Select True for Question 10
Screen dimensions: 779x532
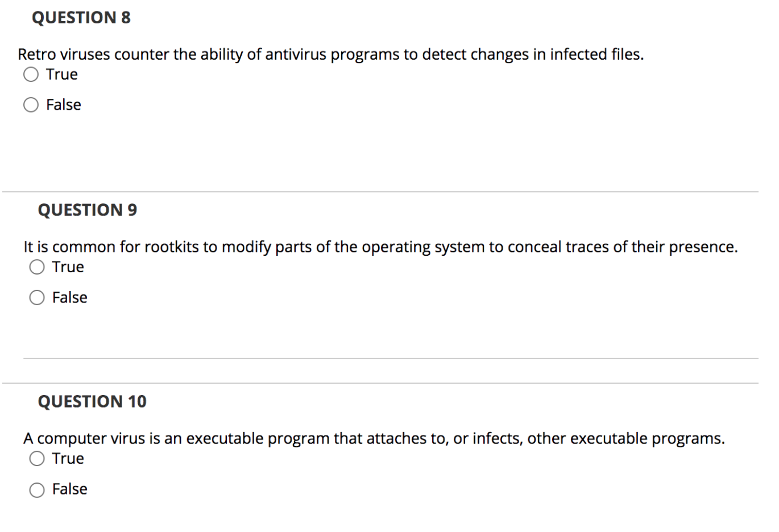point(37,457)
